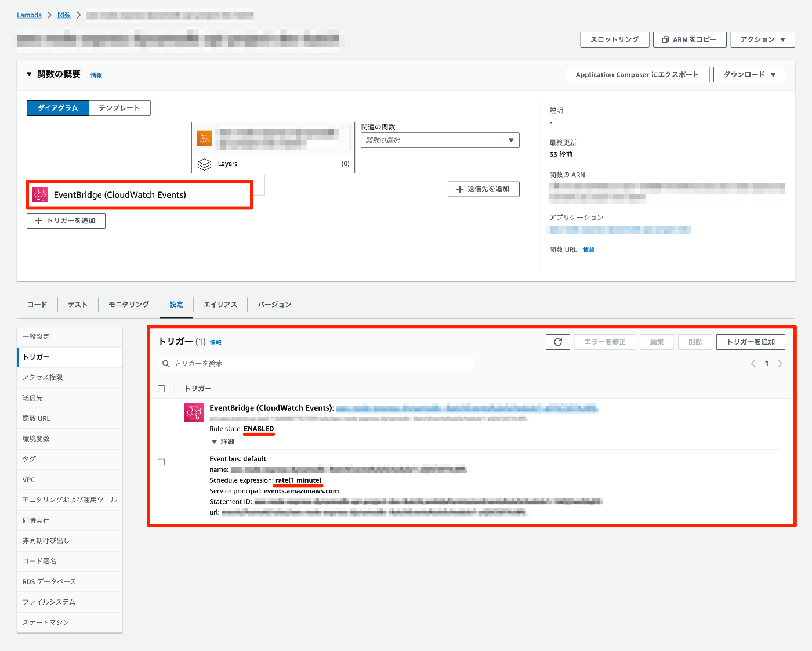Click the EventBridge (CloudWatch Events) diagram node
812x651 pixels.
click(140, 195)
